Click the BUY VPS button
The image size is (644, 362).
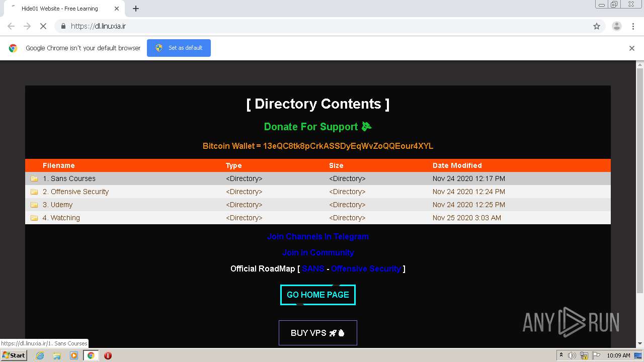(x=318, y=333)
